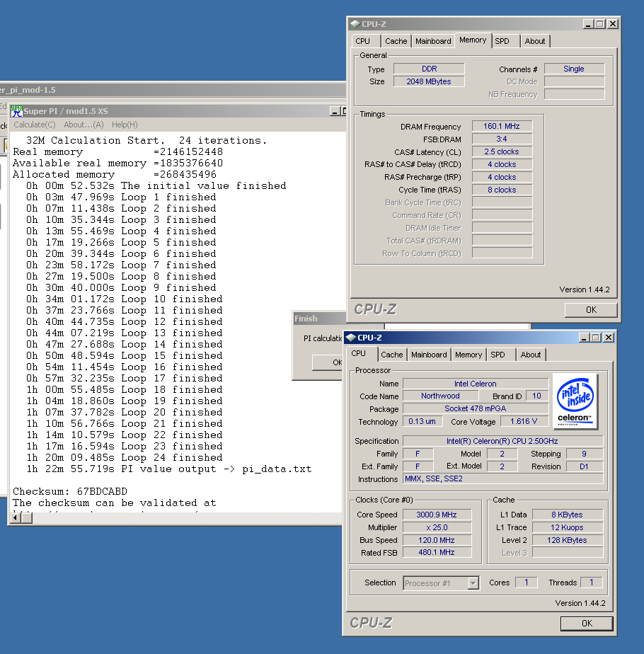Click the Specification Intel(R) Celeron(R) CPU 2.50GHz field
The image size is (644, 654).
[x=502, y=441]
